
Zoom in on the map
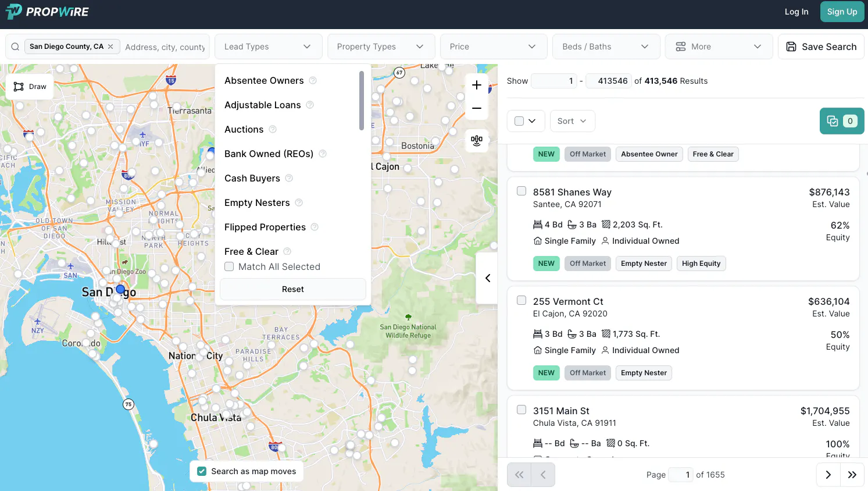coord(477,86)
